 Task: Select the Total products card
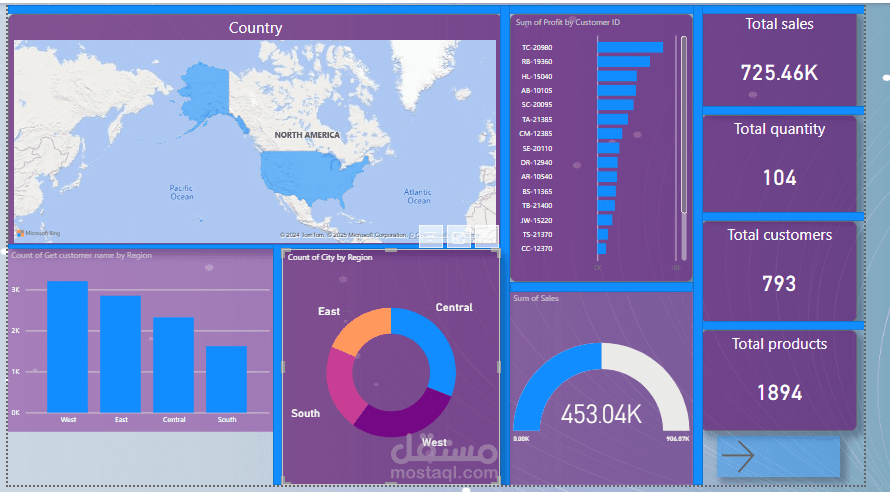[779, 380]
